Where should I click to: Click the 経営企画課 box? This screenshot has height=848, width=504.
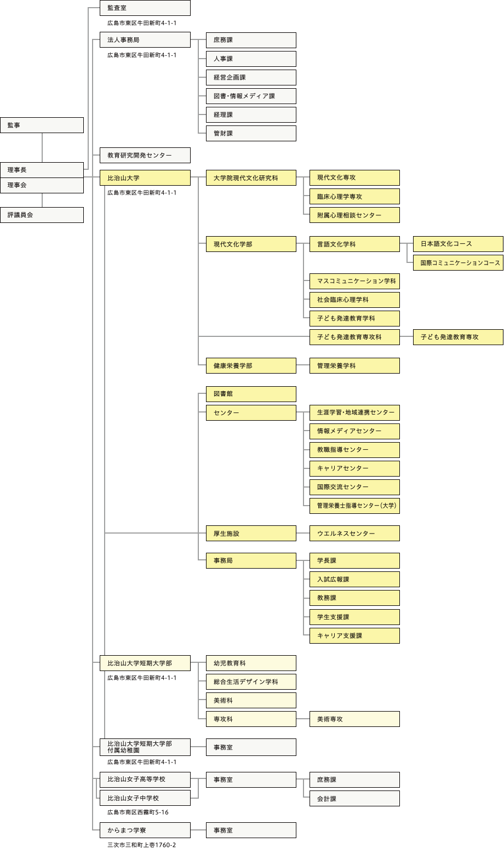pyautogui.click(x=251, y=77)
